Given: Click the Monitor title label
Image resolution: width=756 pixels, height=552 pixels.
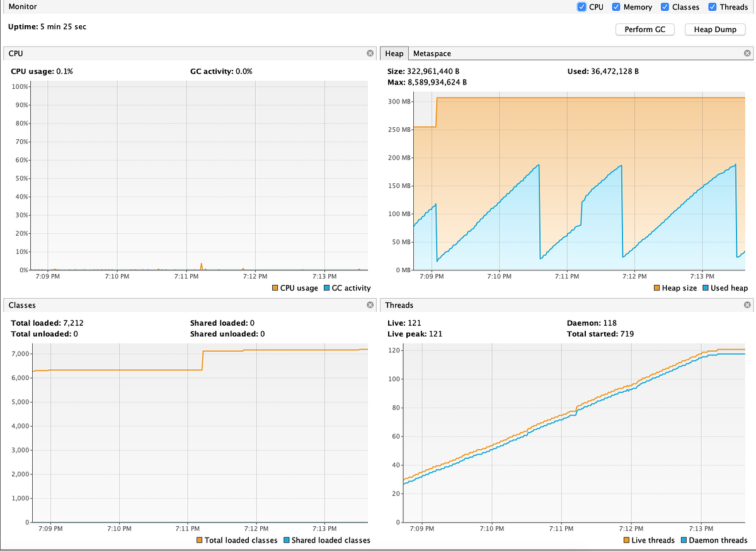Looking at the screenshot, I should (22, 6).
